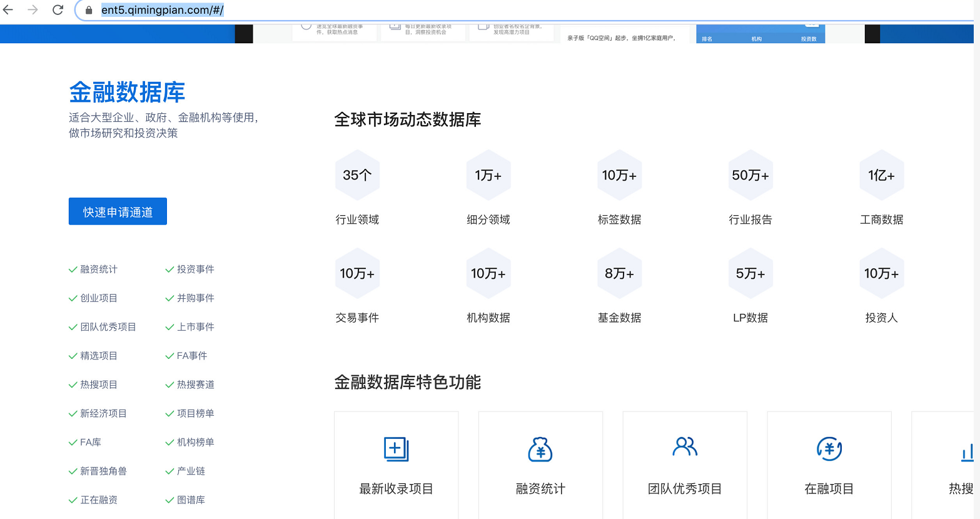Click the 1亿+ 工商数据 hexagon badge
Viewport: 980px width, 519px height.
pos(881,175)
